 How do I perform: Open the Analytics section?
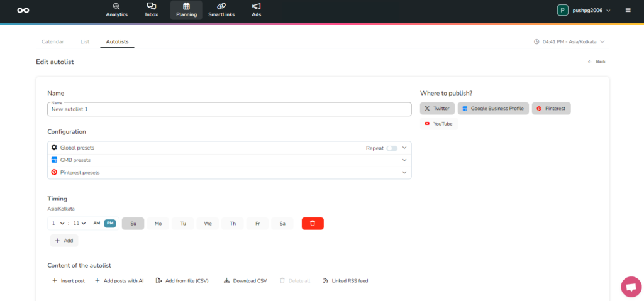tap(116, 10)
